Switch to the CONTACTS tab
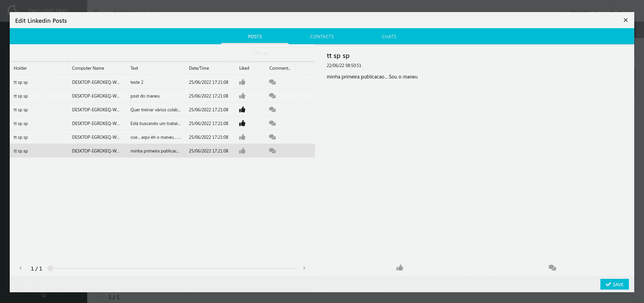Image resolution: width=644 pixels, height=303 pixels. [x=322, y=37]
